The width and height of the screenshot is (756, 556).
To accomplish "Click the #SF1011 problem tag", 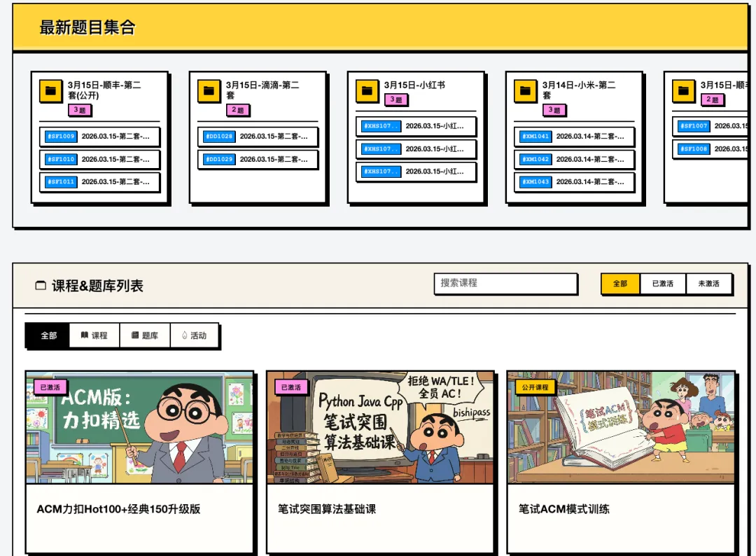I will [61, 182].
